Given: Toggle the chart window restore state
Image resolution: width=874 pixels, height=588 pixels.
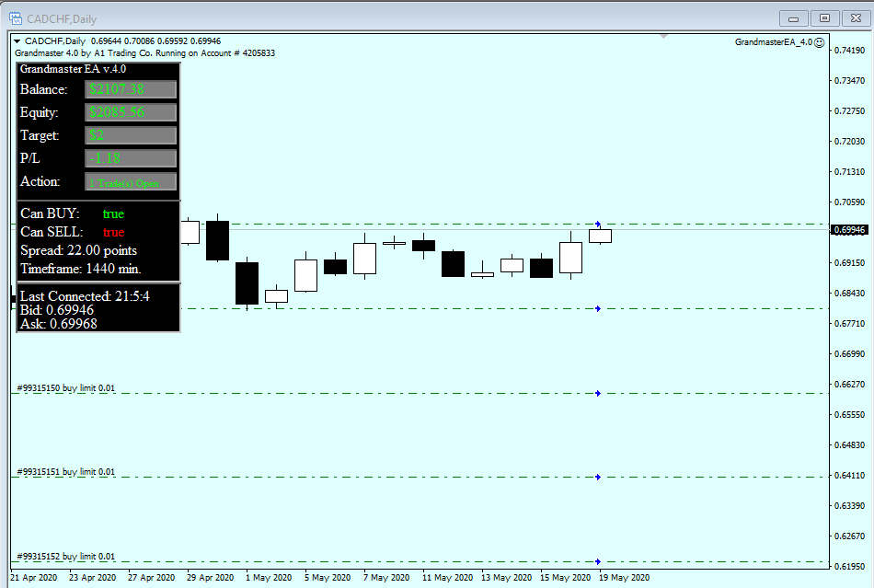Looking at the screenshot, I should [825, 17].
